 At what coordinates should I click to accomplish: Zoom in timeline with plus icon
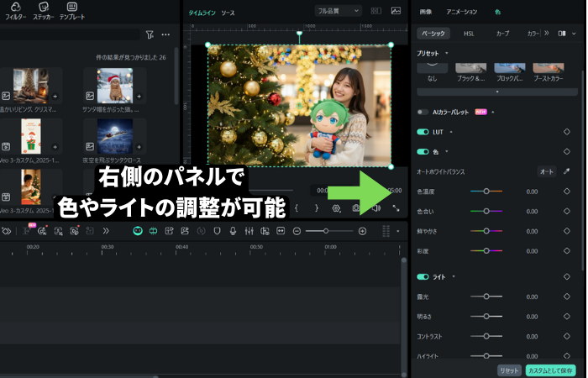pyautogui.click(x=362, y=231)
